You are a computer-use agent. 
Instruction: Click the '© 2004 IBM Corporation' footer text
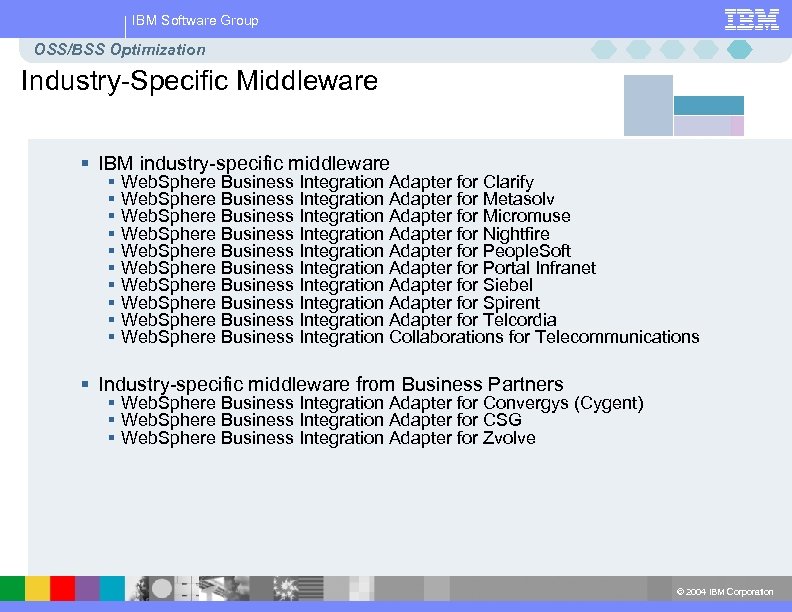725,592
